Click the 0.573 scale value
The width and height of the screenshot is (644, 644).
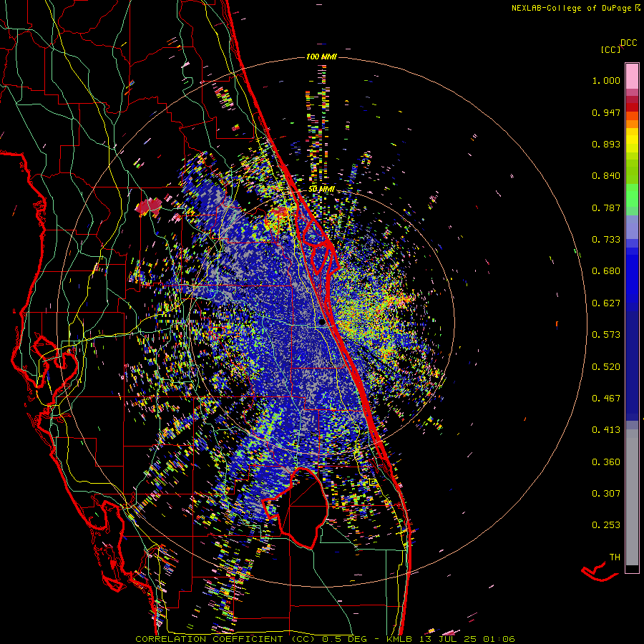tap(606, 335)
